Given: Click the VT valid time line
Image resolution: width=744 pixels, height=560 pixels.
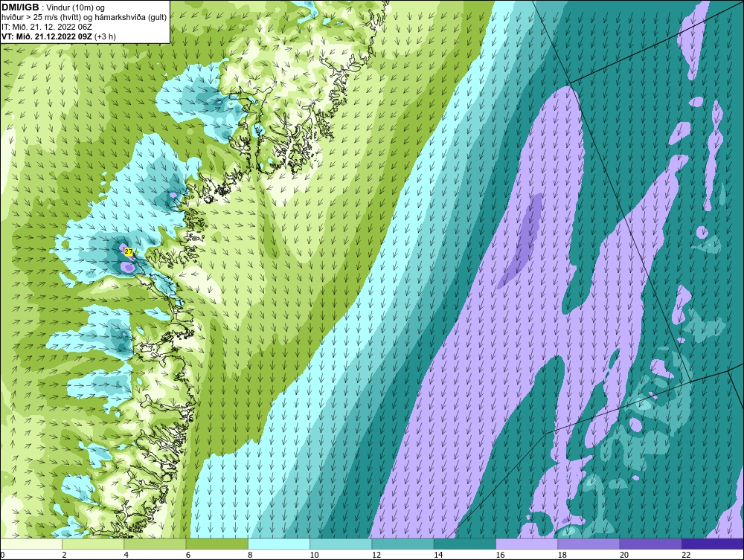Looking at the screenshot, I should pyautogui.click(x=58, y=36).
